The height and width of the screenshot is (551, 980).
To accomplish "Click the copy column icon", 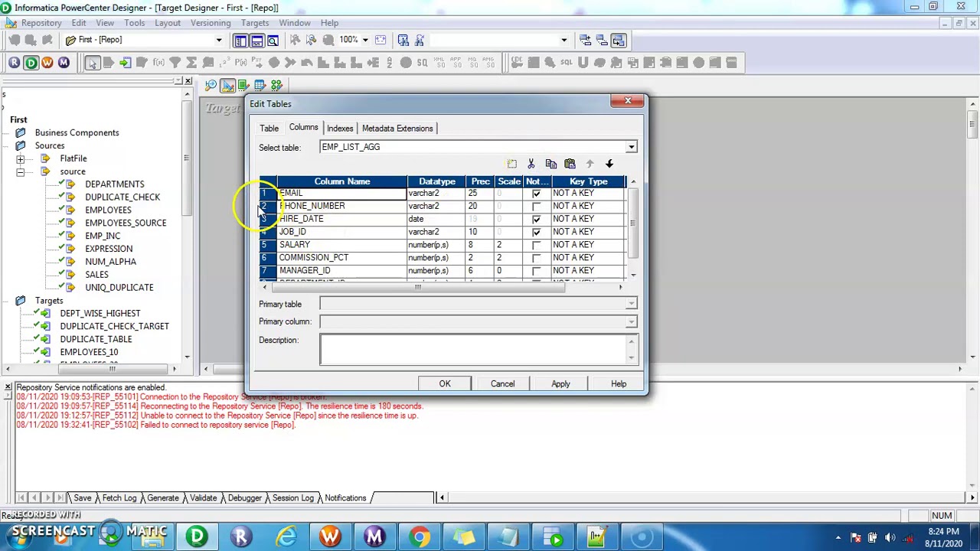I will pyautogui.click(x=550, y=164).
